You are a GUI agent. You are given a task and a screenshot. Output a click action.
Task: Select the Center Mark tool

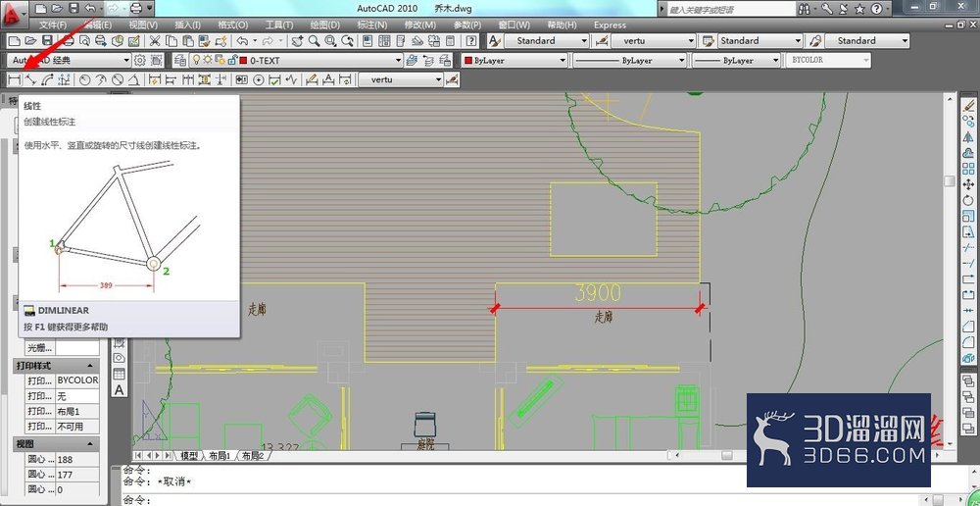coord(258,80)
